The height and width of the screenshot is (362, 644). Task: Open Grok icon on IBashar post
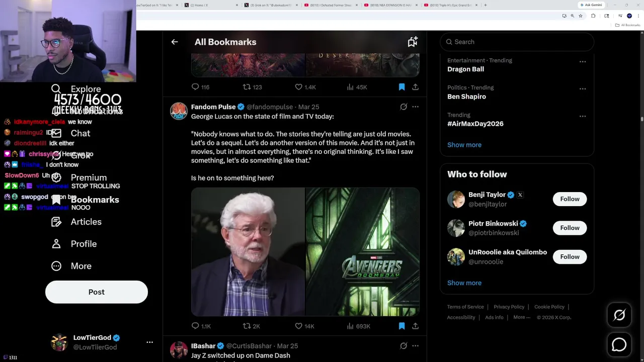pyautogui.click(x=404, y=346)
